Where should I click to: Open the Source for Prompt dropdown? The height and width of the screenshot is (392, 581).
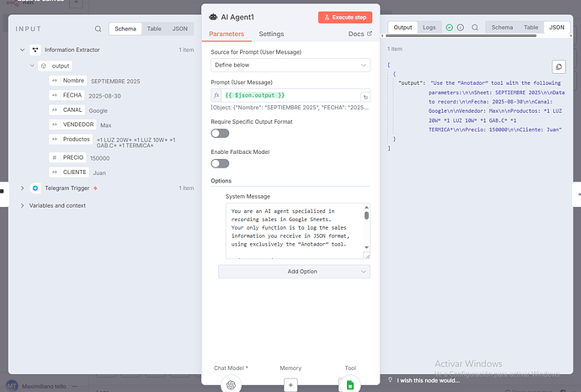290,65
